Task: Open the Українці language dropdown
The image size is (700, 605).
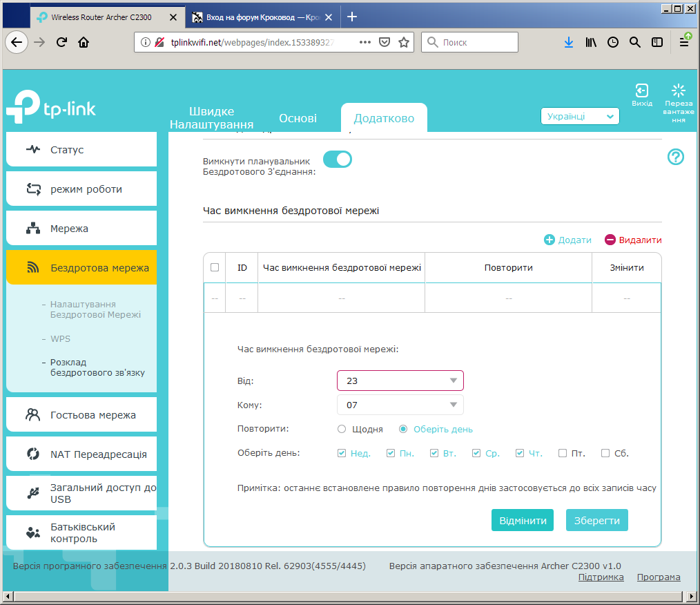Action: tap(580, 116)
